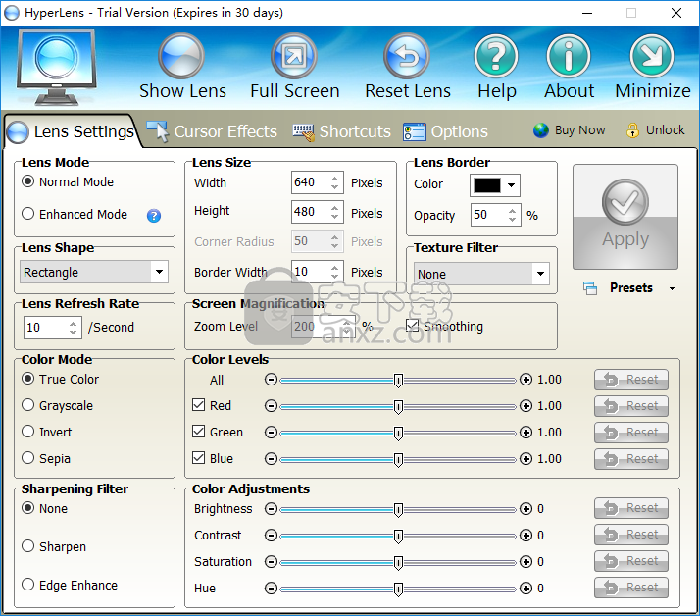Click the Apply button
700x616 pixels.
[625, 217]
